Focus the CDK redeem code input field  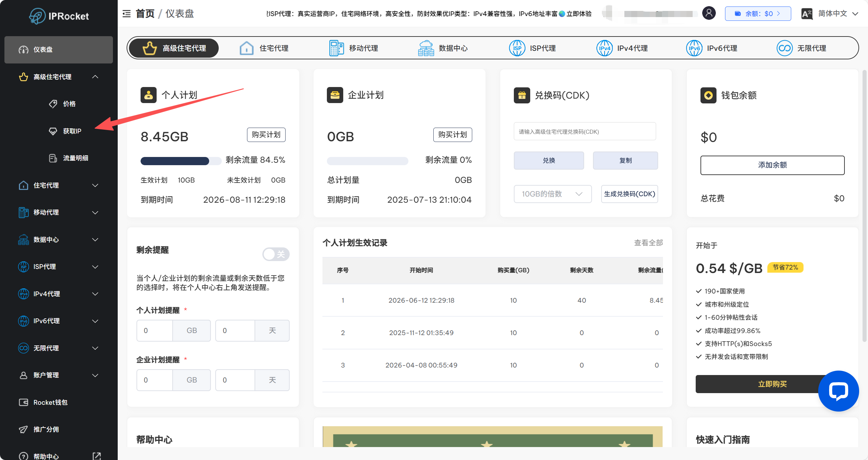click(x=585, y=131)
